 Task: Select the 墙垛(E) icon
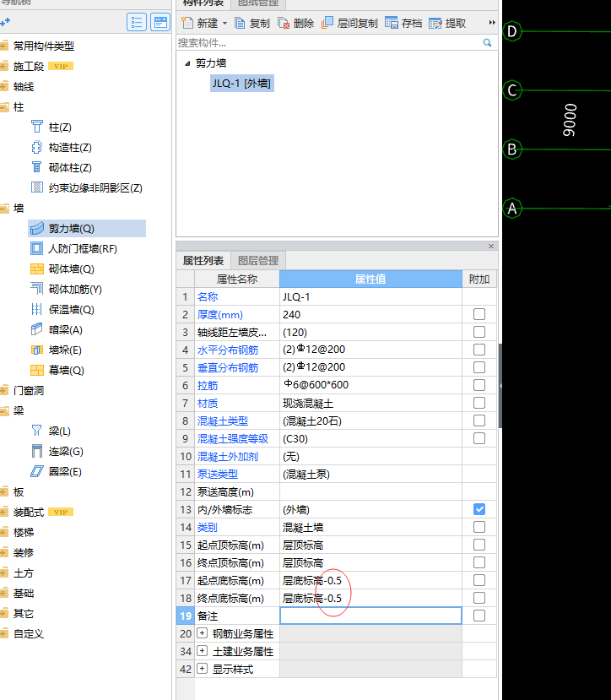click(37, 350)
